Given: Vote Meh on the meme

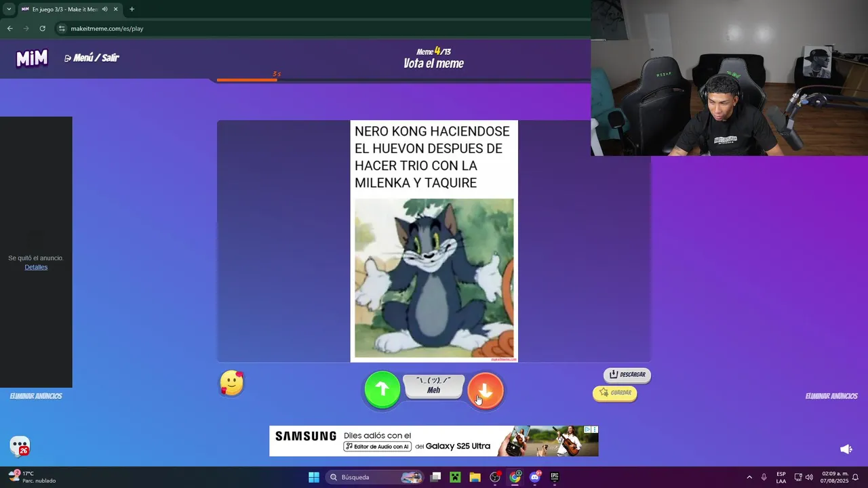Looking at the screenshot, I should (x=433, y=386).
